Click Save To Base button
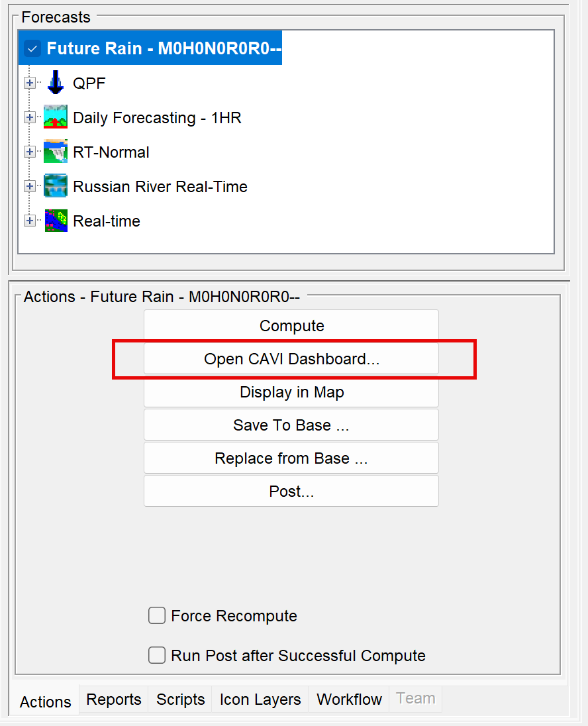This screenshot has width=588, height=726. [x=291, y=425]
